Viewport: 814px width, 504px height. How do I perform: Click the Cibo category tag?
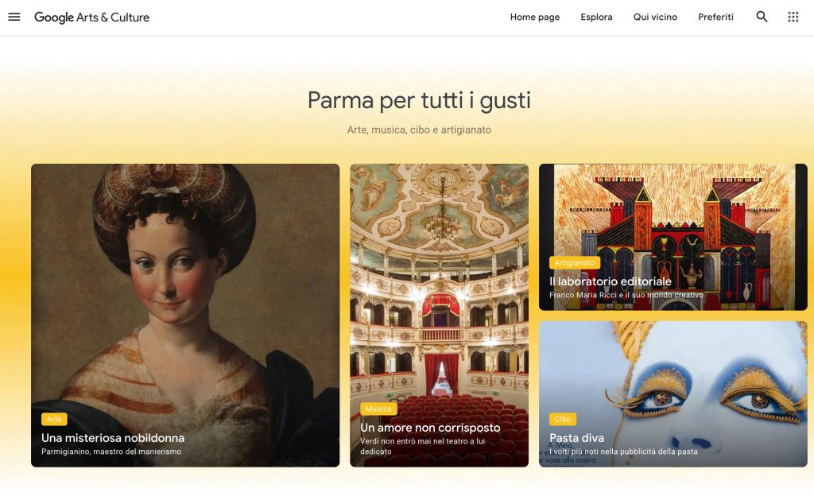[x=562, y=419]
